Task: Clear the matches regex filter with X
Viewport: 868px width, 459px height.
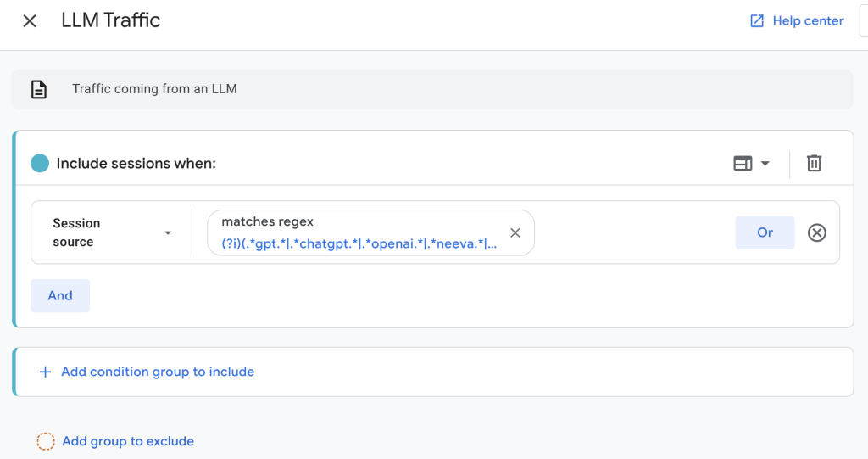Action: tap(515, 233)
